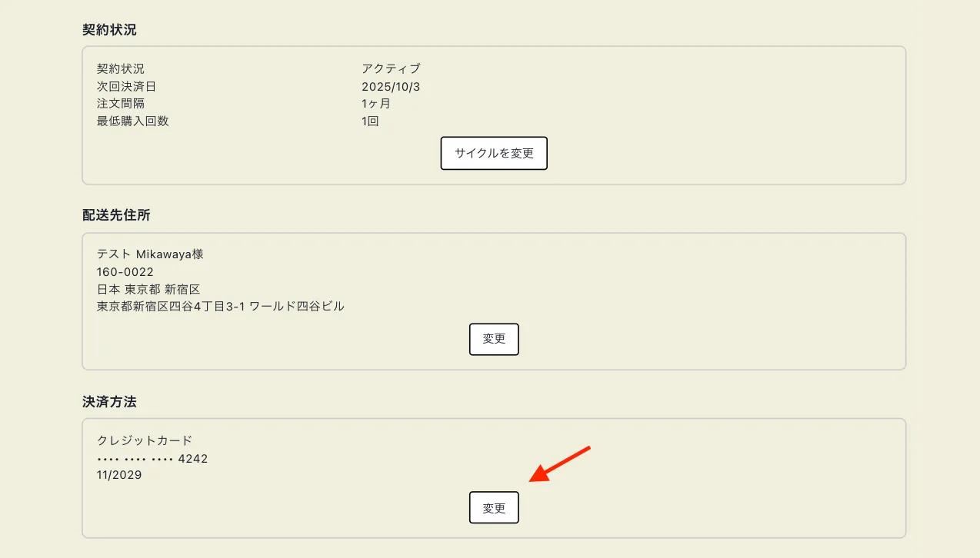Image resolution: width=980 pixels, height=558 pixels.
Task: Click the 注文間隔 label
Action: coord(121,103)
